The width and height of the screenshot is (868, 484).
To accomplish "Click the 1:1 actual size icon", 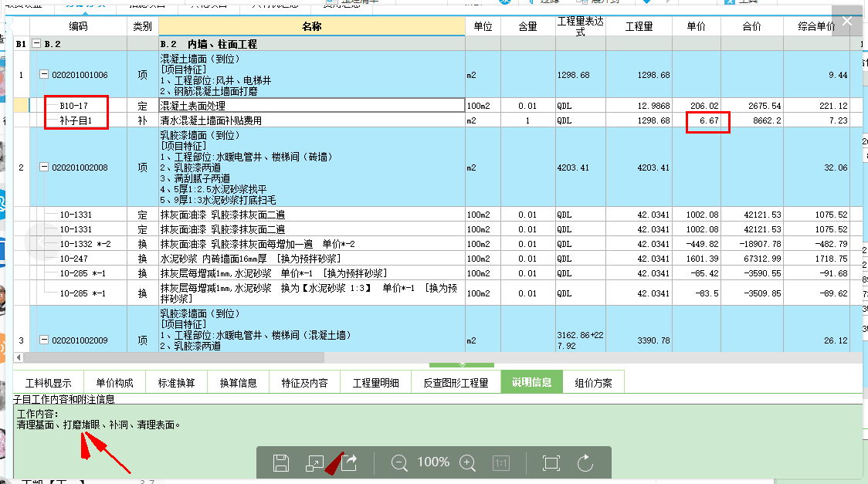I will point(501,463).
